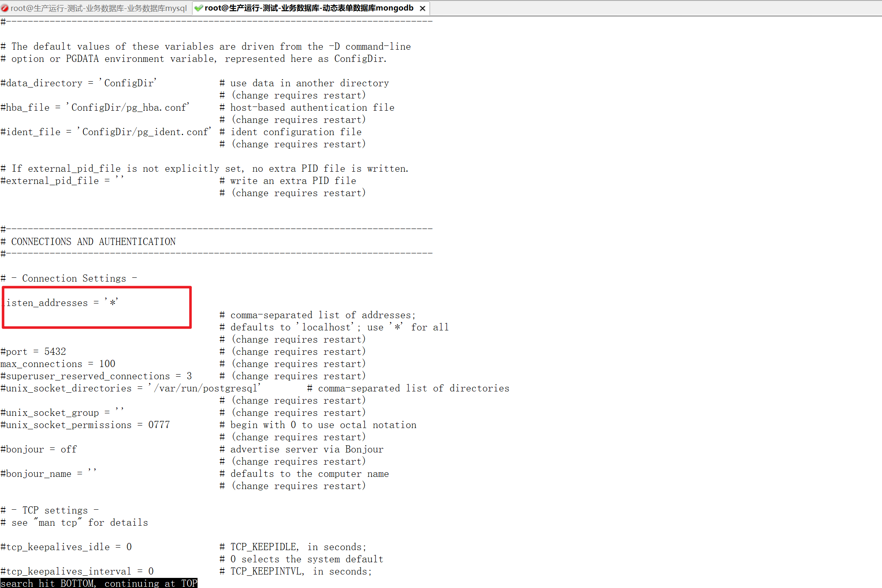The width and height of the screenshot is (882, 588).
Task: Click the #unix_socket_permissions = 0777 line
Action: click(85, 425)
